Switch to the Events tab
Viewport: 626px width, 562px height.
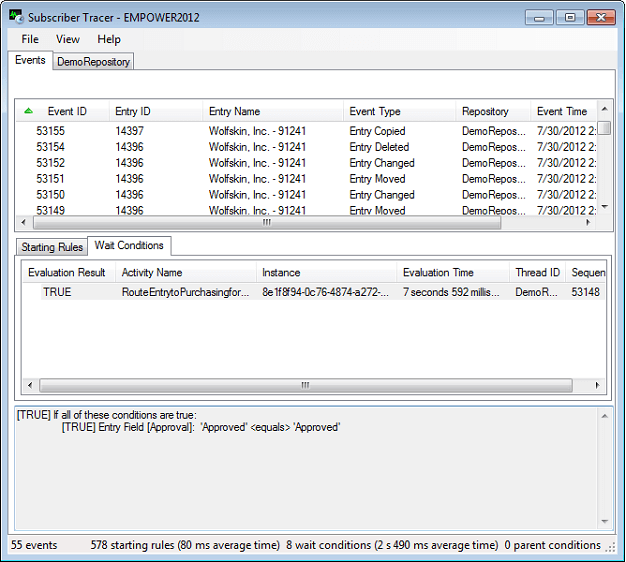click(30, 60)
